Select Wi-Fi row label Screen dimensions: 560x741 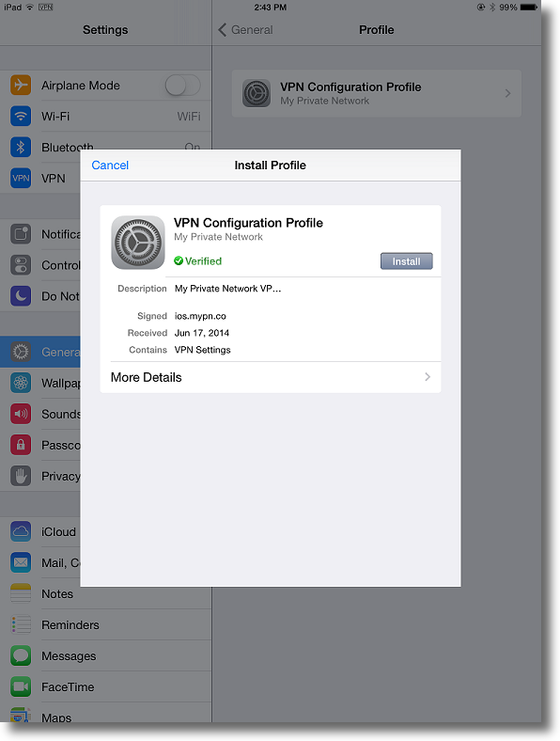(x=55, y=117)
